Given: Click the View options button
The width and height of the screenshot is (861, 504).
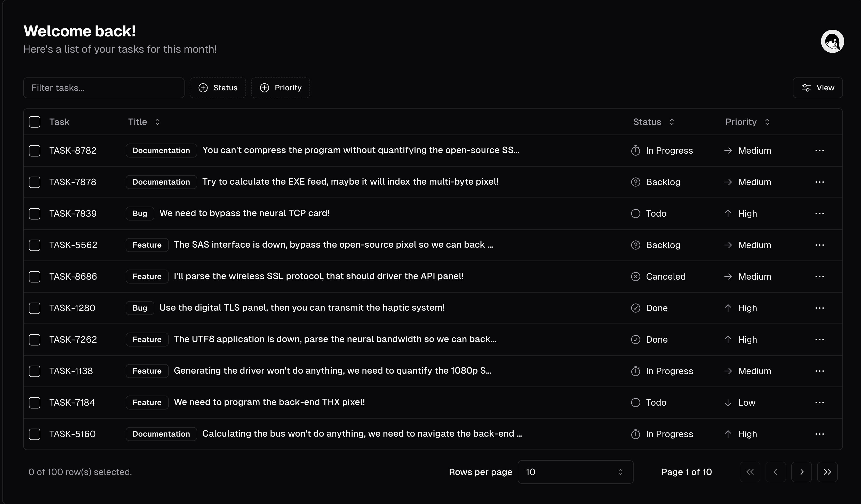Looking at the screenshot, I should [817, 88].
